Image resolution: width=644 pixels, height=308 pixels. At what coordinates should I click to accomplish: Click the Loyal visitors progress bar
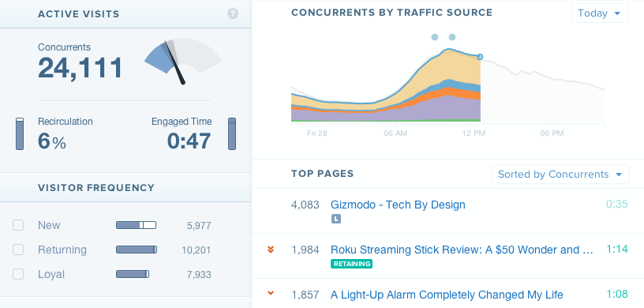point(133,274)
